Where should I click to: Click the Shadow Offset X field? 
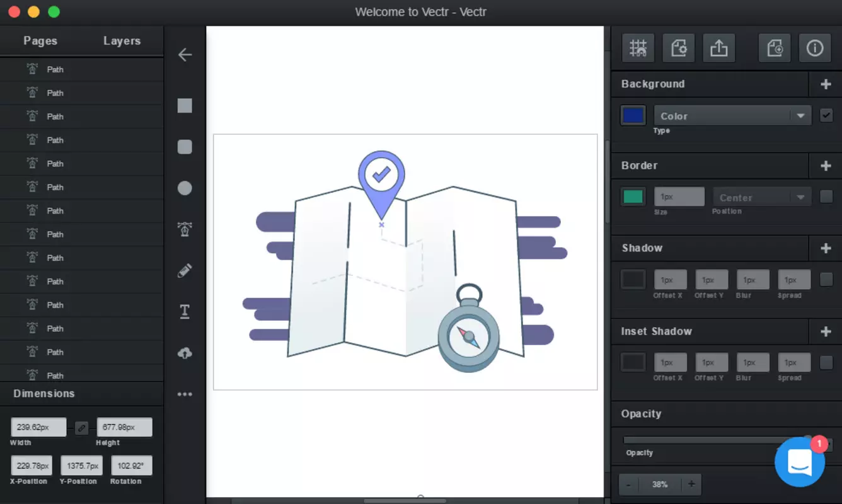coord(671,280)
